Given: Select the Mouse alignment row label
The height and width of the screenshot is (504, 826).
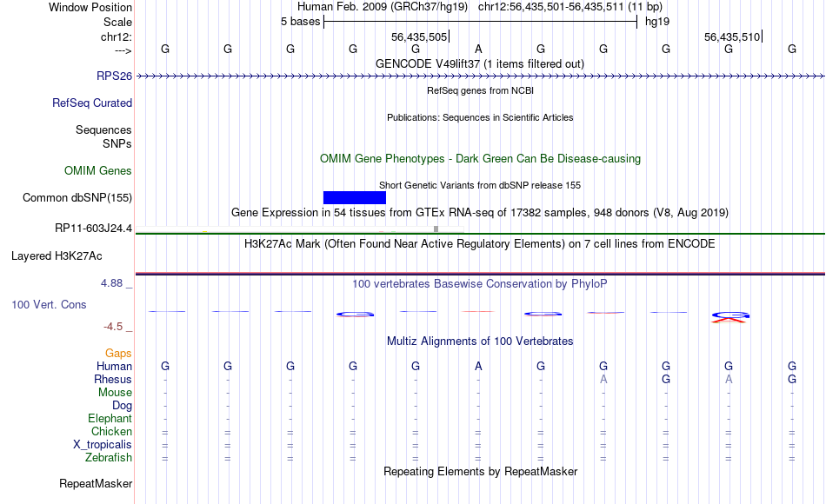Looking at the screenshot, I should tap(115, 393).
